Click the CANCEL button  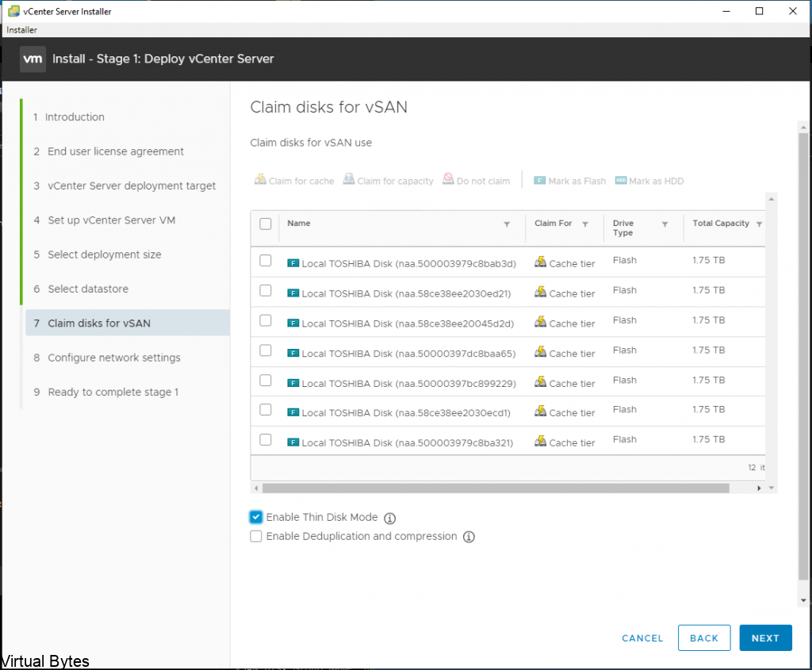(642, 638)
